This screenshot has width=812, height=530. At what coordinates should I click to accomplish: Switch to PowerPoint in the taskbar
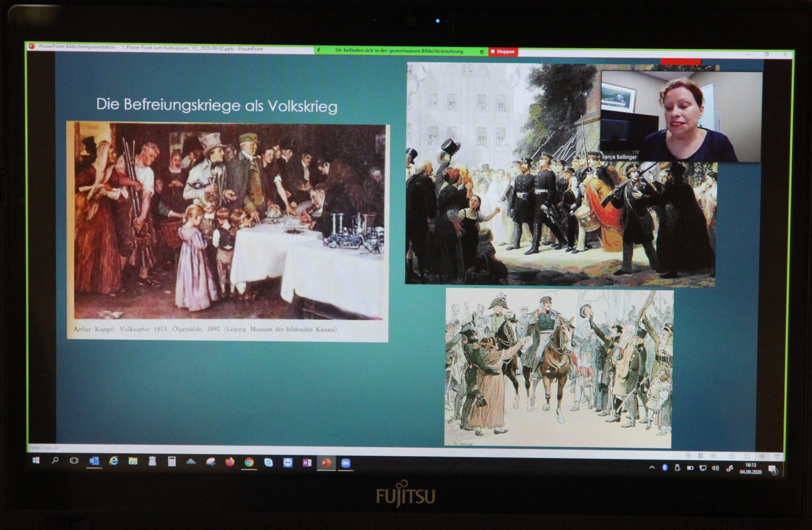point(326,463)
